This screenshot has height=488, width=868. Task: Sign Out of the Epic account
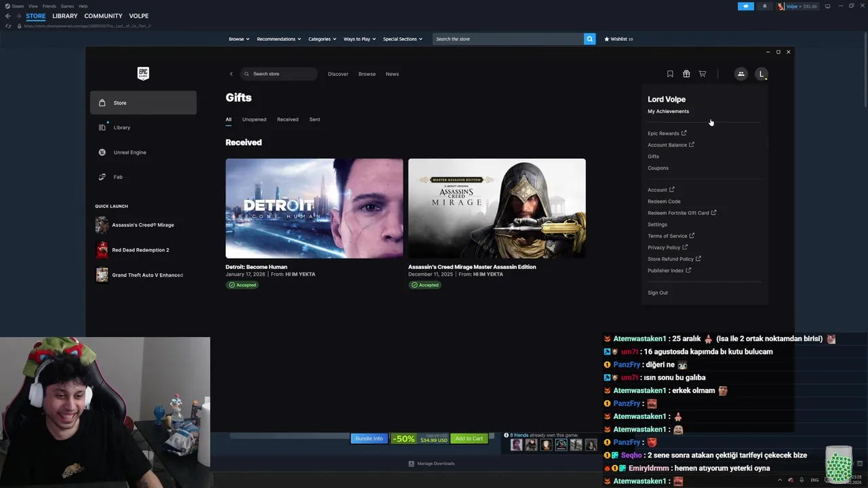[658, 293]
